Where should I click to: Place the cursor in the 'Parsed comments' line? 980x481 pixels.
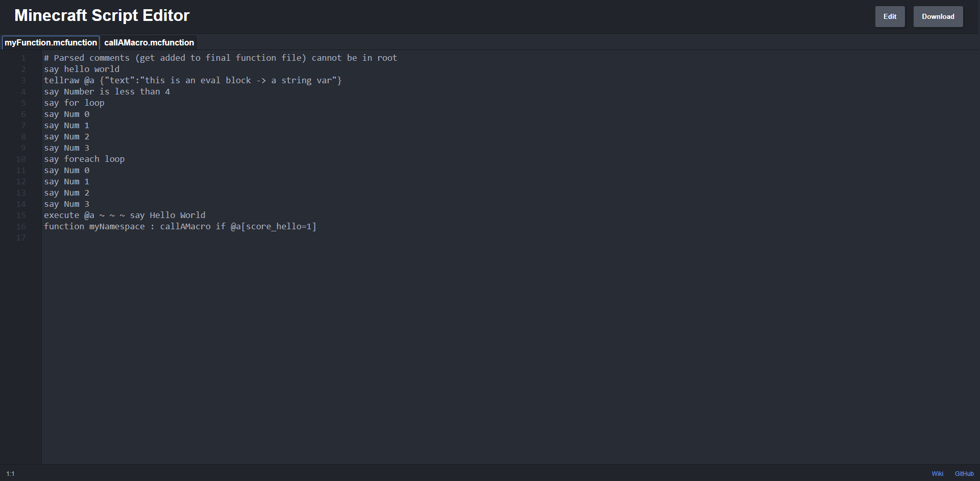(x=220, y=58)
